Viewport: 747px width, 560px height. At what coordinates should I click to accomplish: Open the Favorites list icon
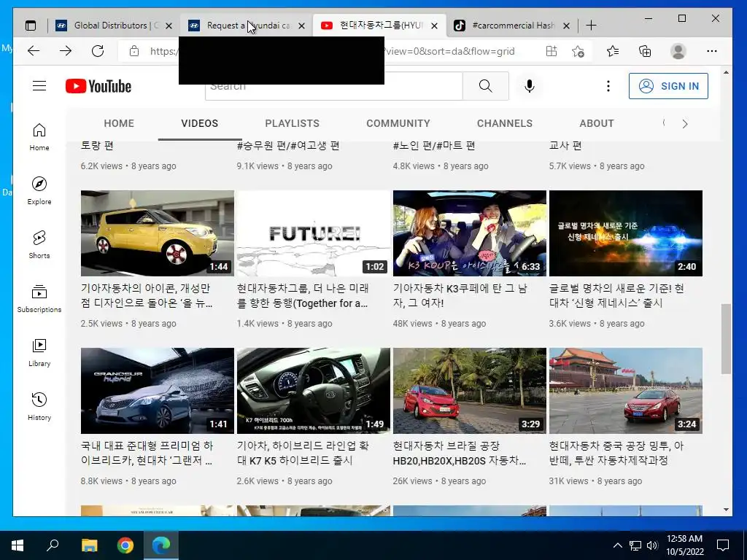[613, 51]
